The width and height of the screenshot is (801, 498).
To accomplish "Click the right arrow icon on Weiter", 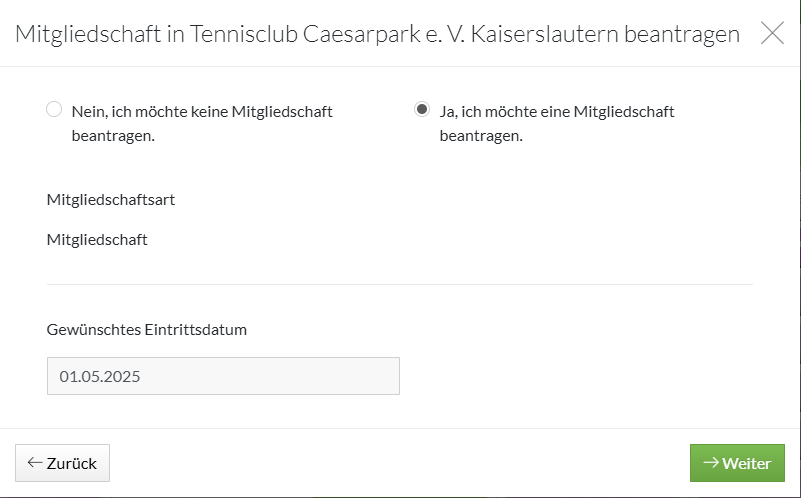I will pos(711,463).
